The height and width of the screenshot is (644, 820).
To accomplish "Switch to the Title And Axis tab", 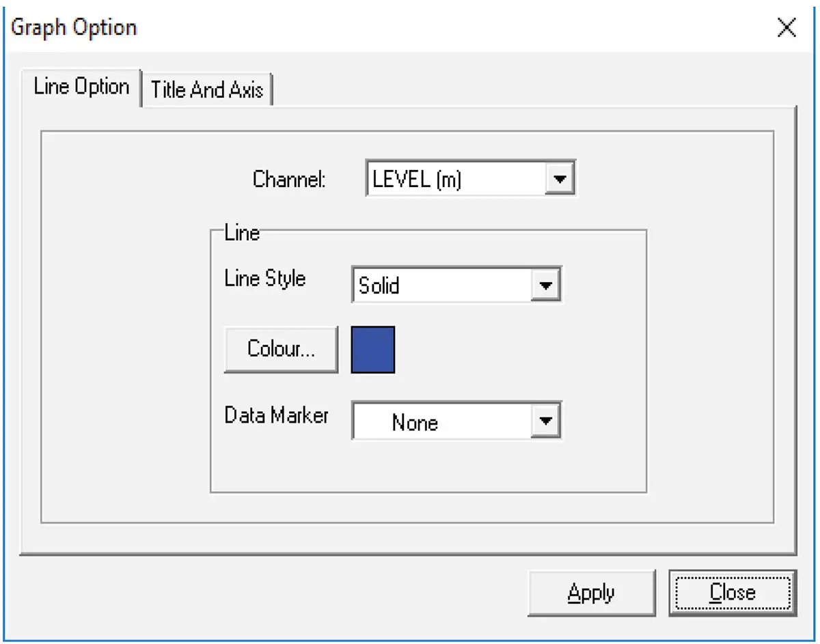I will coord(206,89).
